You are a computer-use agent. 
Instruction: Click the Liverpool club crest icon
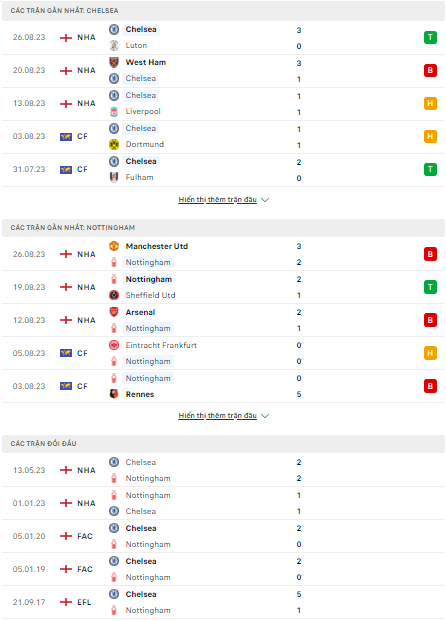(114, 112)
